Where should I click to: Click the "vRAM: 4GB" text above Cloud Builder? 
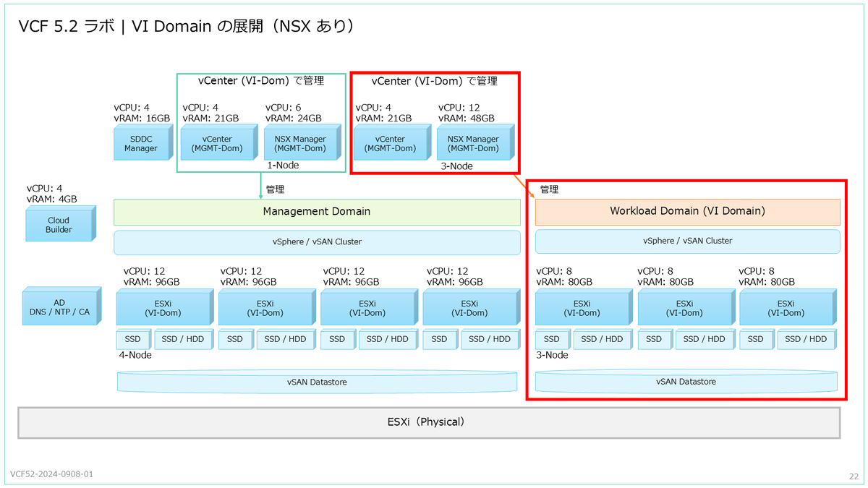(x=51, y=199)
